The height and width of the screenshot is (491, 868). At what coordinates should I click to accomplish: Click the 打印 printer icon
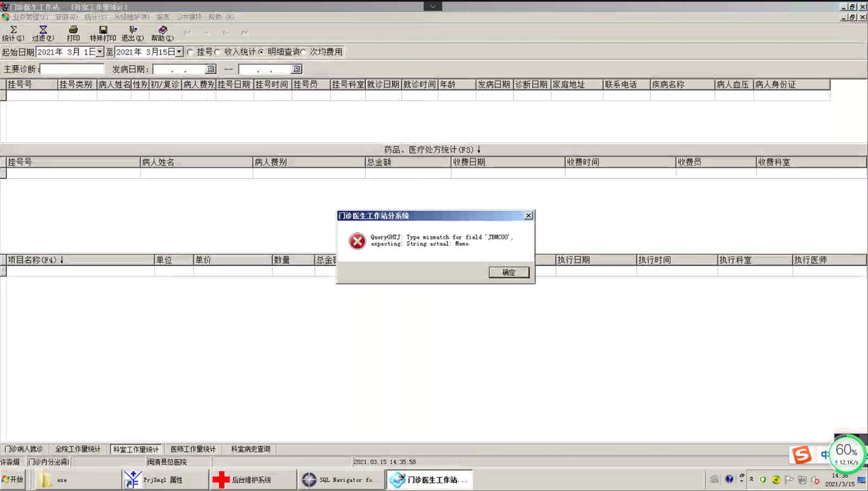tap(73, 33)
